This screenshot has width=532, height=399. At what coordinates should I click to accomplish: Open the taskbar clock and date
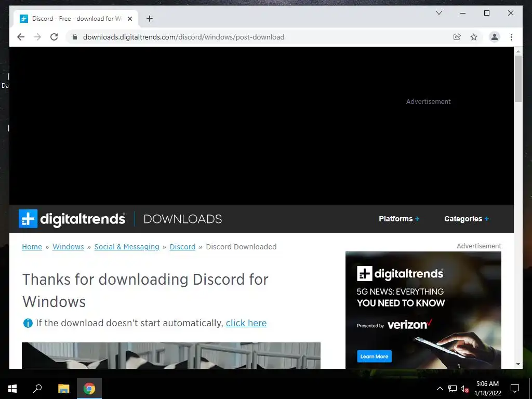(x=487, y=389)
